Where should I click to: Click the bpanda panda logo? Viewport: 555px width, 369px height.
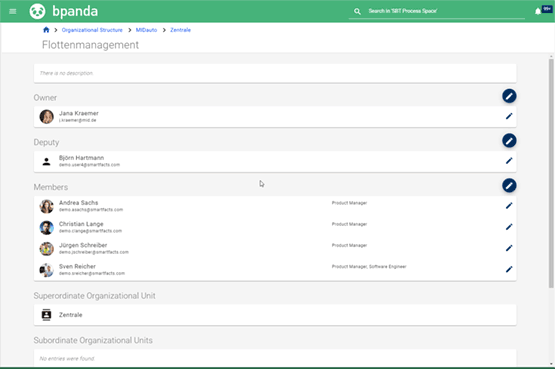pyautogui.click(x=37, y=11)
